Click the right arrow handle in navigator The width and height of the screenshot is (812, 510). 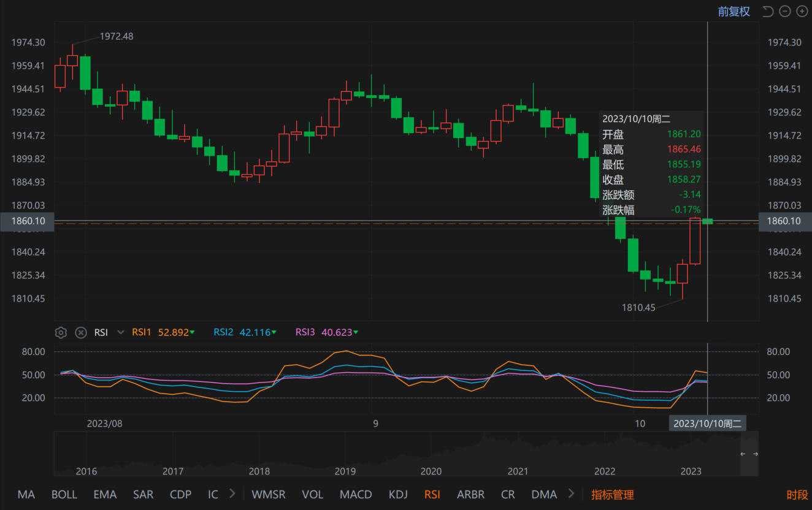756,454
